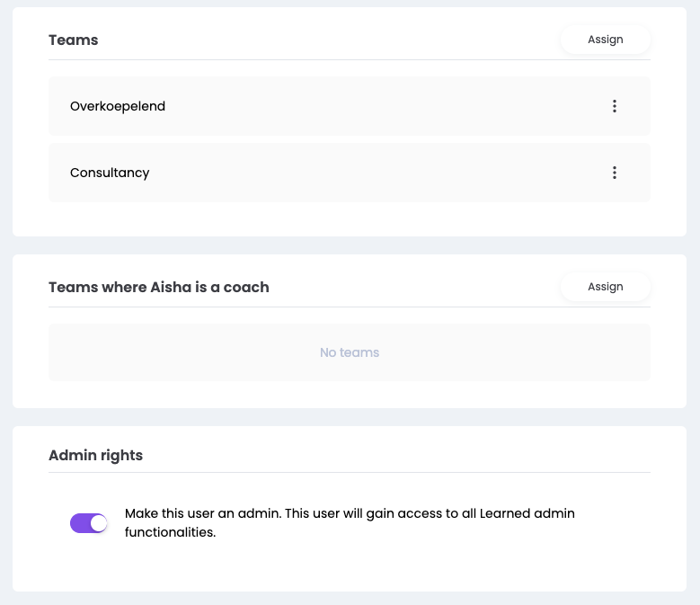Disable the admin rights toggle

click(89, 523)
